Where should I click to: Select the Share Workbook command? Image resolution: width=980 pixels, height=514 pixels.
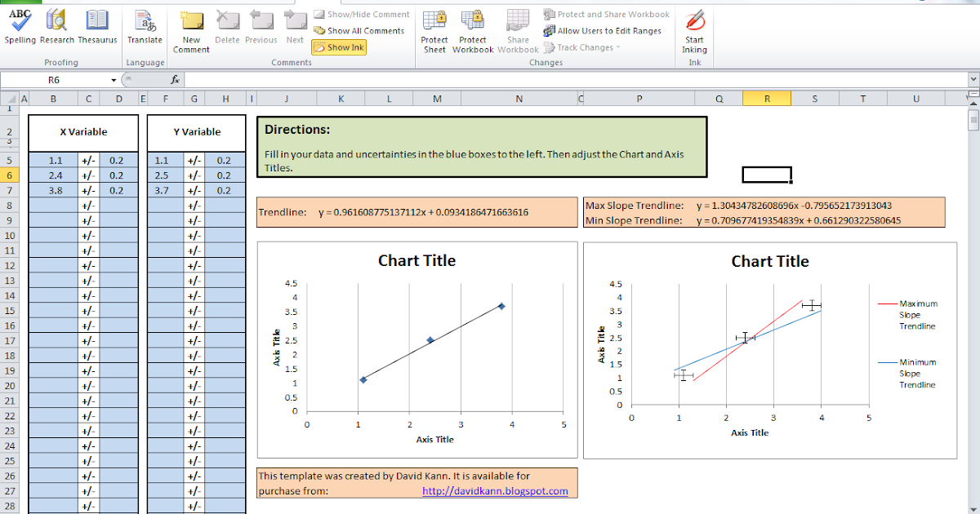pyautogui.click(x=518, y=29)
